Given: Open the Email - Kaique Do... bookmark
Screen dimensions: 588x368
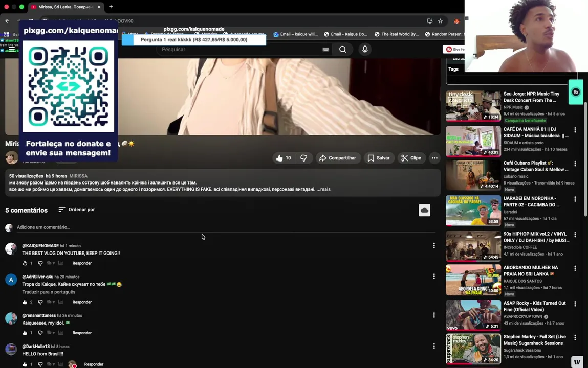Looking at the screenshot, I should point(345,34).
